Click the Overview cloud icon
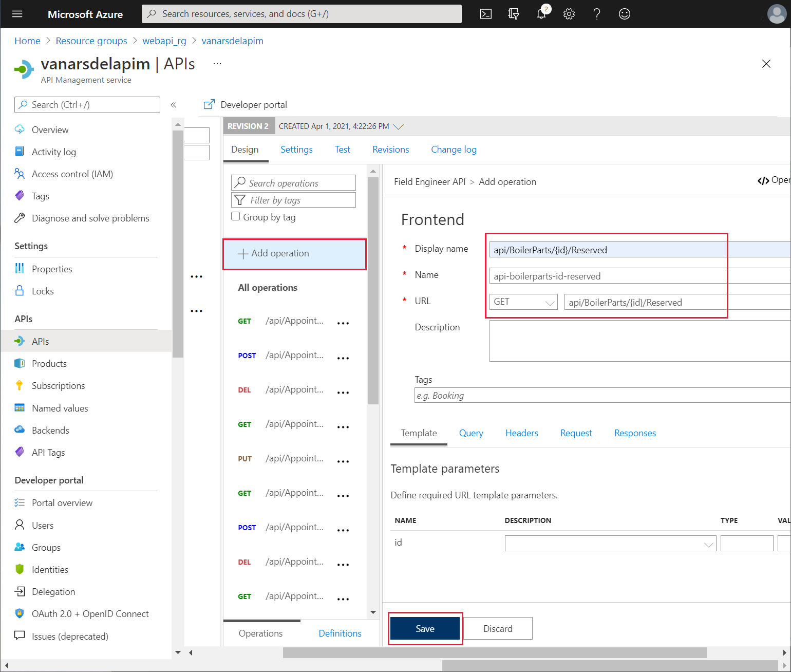Viewport: 791px width, 672px height. [x=20, y=129]
